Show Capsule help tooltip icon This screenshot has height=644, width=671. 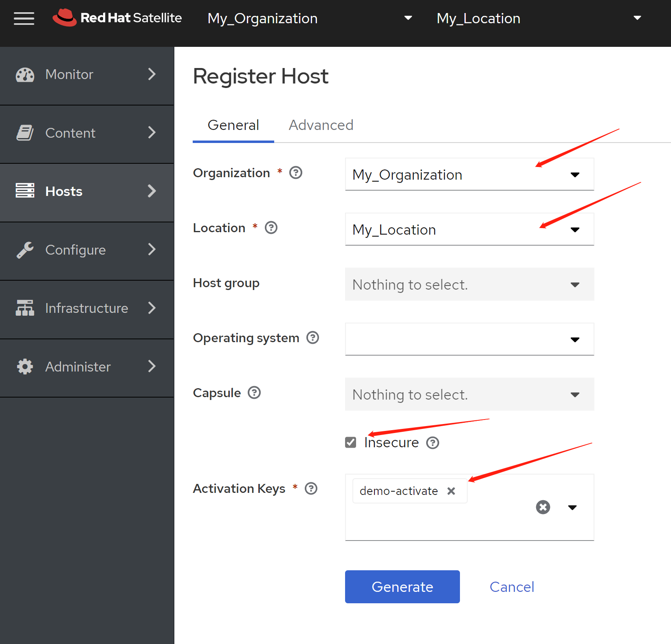[x=254, y=393]
